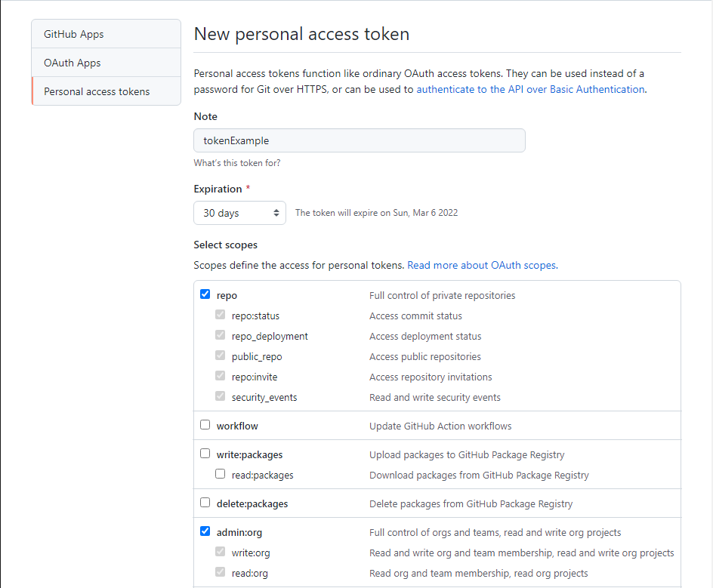The width and height of the screenshot is (713, 588).
Task: Click 'Download packages from GitHub Package Registry' text
Action: point(479,476)
